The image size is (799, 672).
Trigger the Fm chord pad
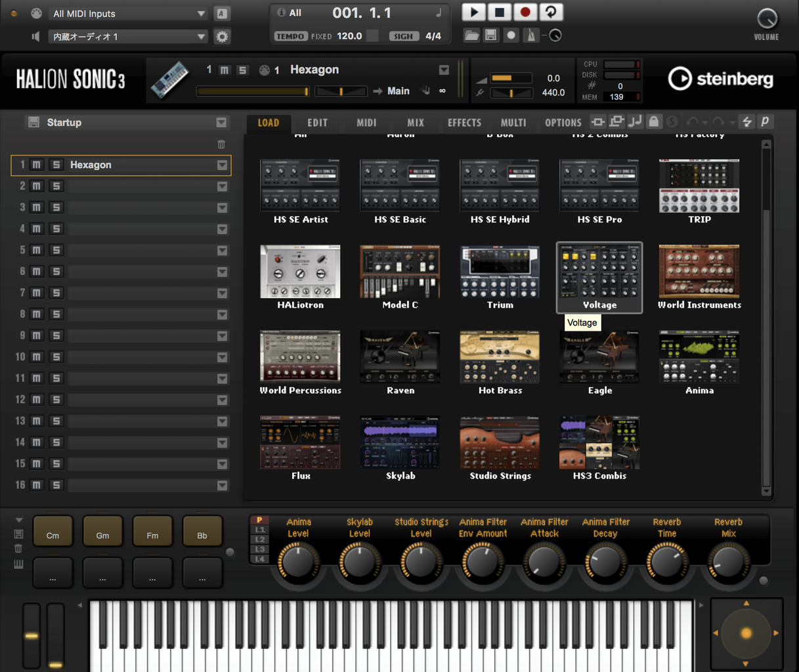tap(152, 531)
